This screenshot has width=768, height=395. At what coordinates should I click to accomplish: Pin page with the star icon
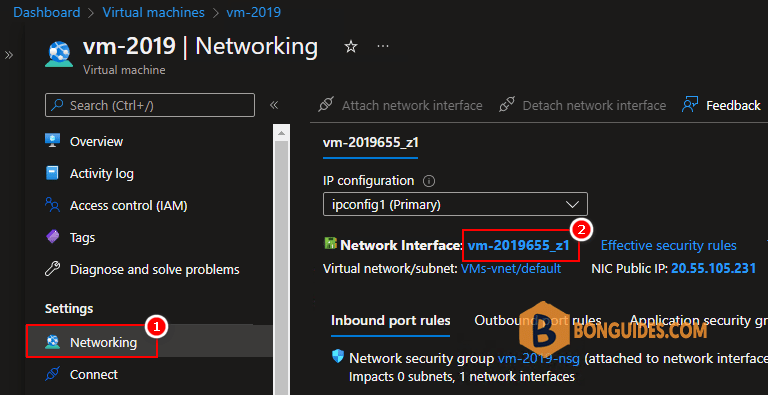[x=351, y=47]
